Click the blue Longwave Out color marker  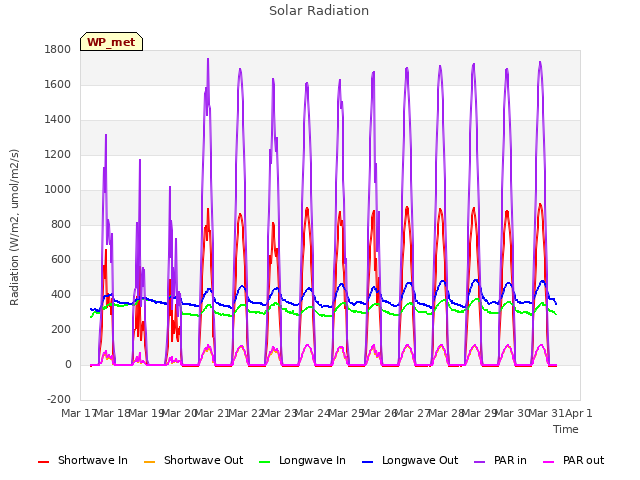368,462
